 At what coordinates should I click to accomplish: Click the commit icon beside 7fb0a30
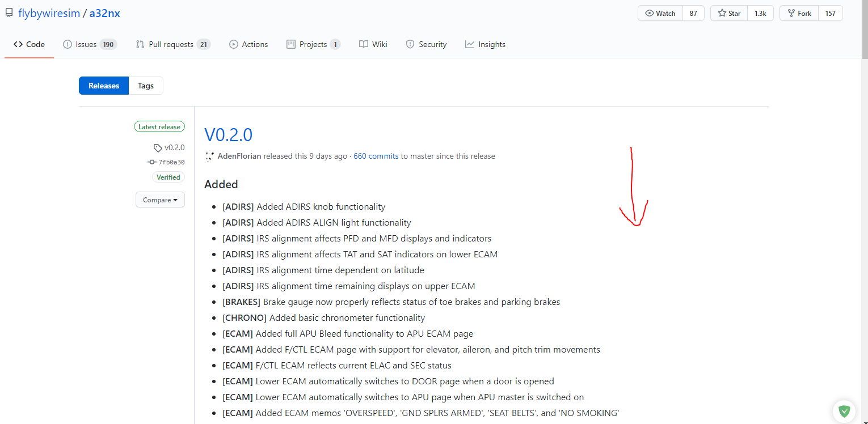point(151,162)
